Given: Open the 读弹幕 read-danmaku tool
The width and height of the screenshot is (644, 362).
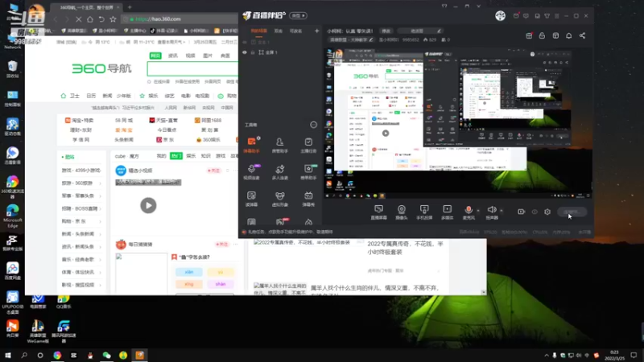Looking at the screenshot, I should click(251, 199).
